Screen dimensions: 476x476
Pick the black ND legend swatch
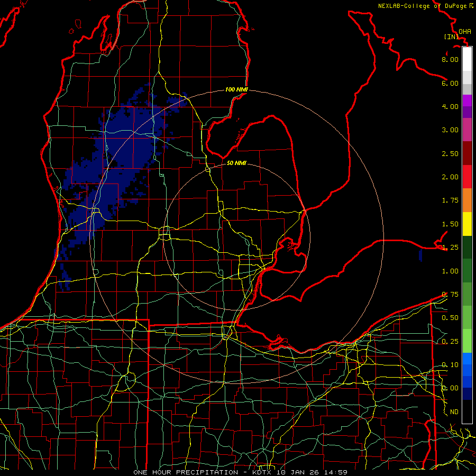[467, 411]
